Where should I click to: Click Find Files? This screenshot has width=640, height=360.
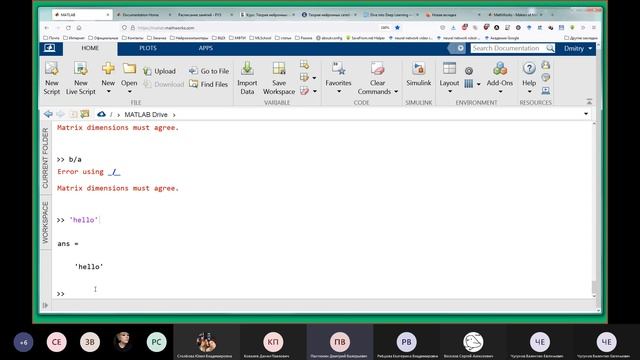[x=209, y=84]
